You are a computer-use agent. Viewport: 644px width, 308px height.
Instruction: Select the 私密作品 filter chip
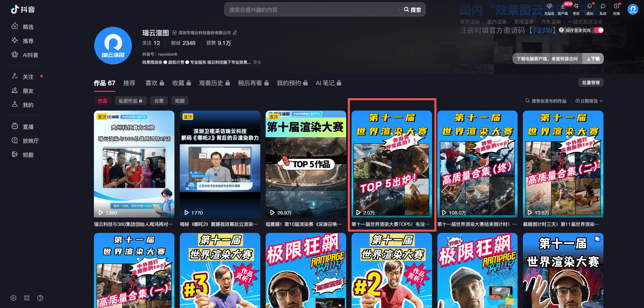tap(130, 101)
